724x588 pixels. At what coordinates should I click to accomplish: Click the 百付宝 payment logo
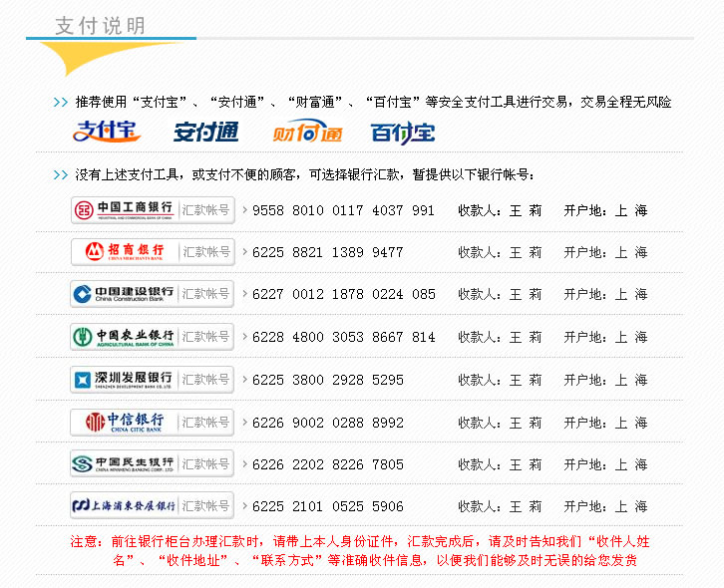[403, 133]
